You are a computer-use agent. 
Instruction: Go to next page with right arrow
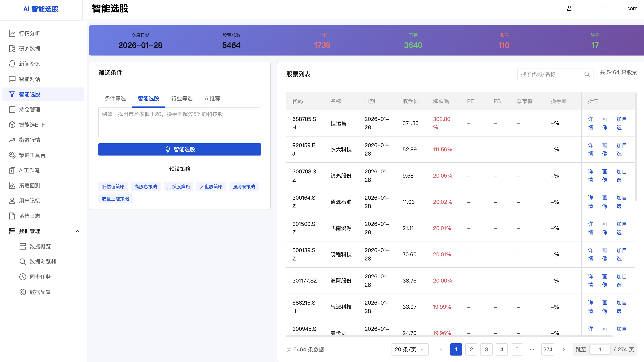point(563,349)
